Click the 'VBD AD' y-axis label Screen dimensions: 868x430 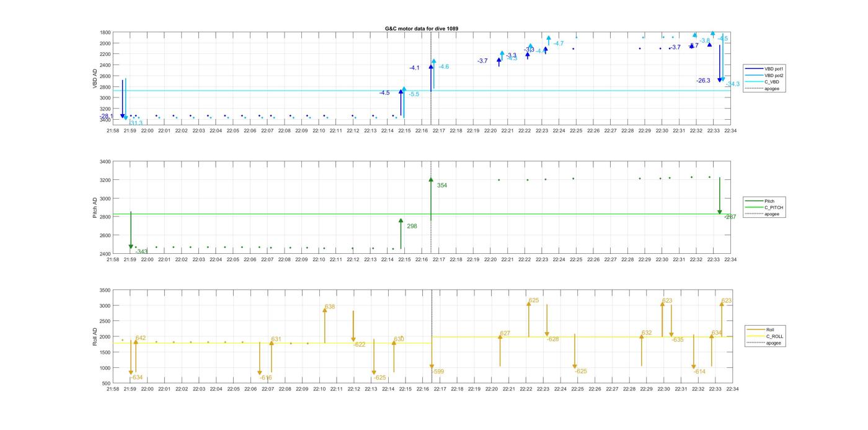coord(95,79)
